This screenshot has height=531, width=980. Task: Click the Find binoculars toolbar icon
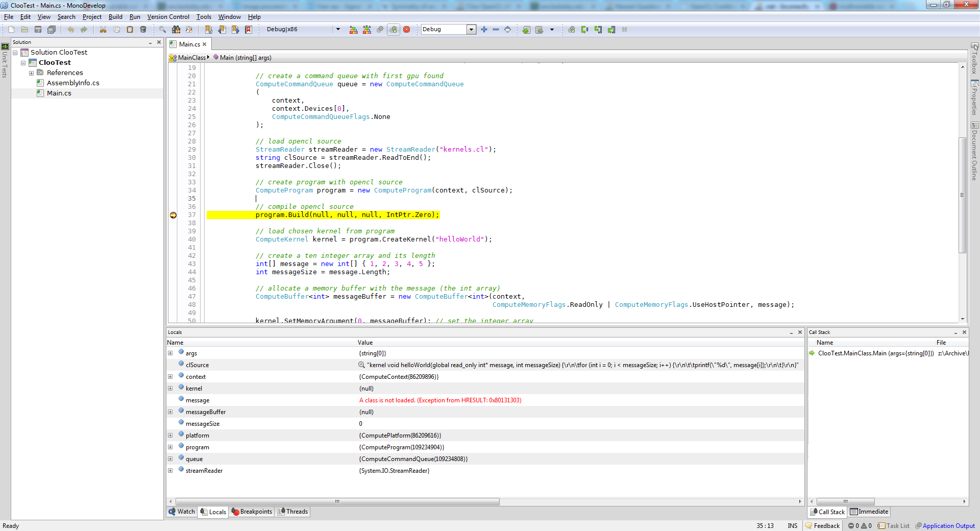(x=176, y=30)
